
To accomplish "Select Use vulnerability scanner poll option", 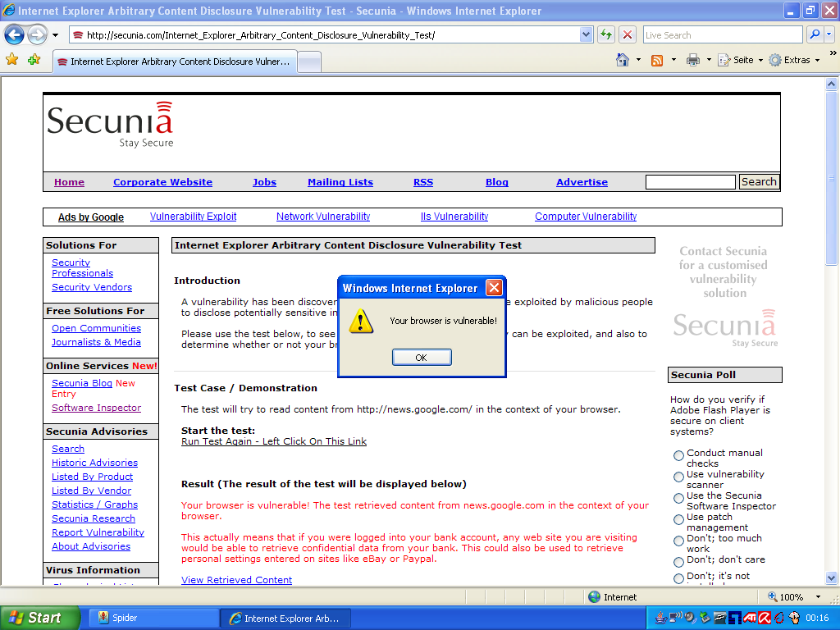I will click(x=678, y=477).
